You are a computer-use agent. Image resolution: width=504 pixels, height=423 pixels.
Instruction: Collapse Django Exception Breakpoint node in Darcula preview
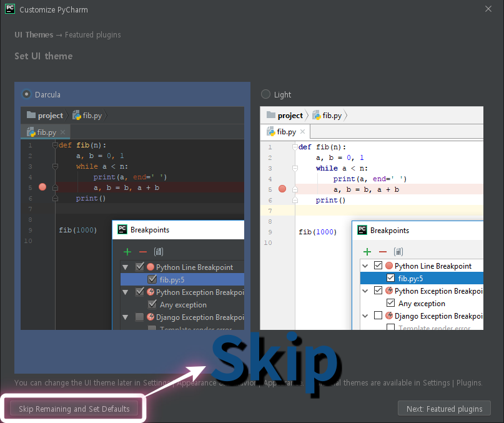126,317
